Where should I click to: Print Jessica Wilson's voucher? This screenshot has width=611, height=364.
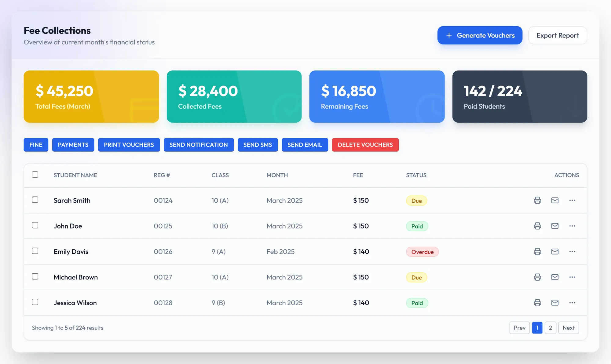(x=537, y=303)
